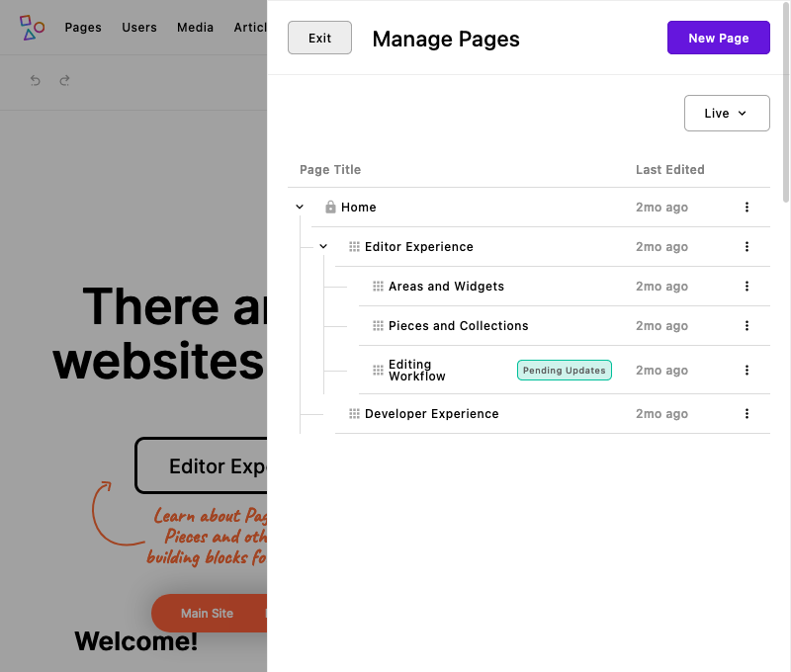Select Media from the admin bar
Image resolution: width=791 pixels, height=672 pixels.
[195, 27]
